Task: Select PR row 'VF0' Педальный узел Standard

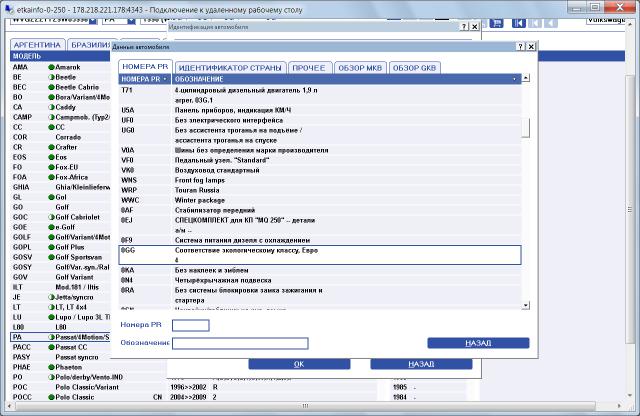Action: click(x=320, y=160)
